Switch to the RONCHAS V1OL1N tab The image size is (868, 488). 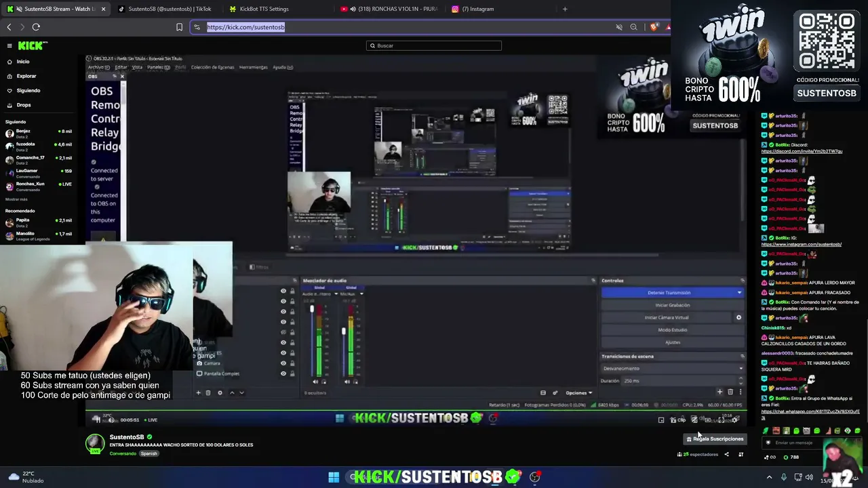tap(389, 9)
